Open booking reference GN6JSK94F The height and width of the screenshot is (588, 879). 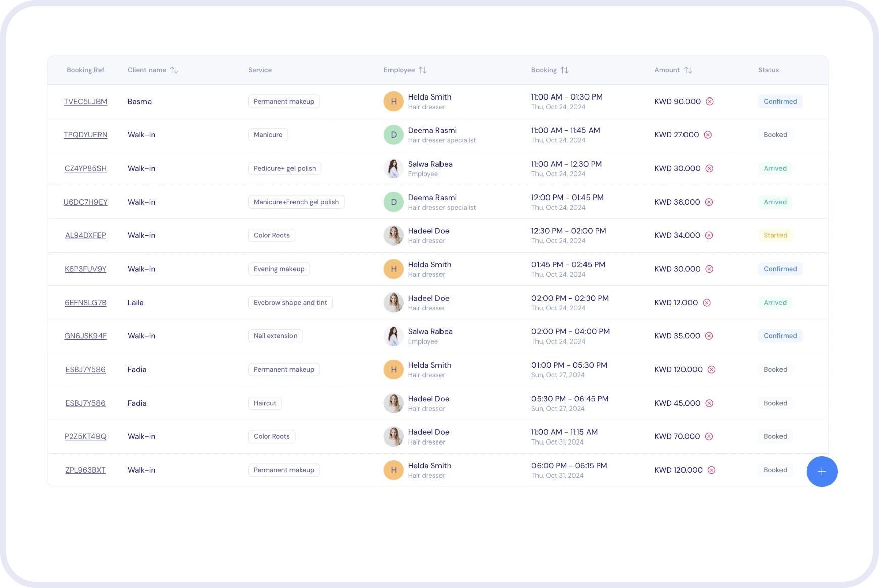pos(85,335)
